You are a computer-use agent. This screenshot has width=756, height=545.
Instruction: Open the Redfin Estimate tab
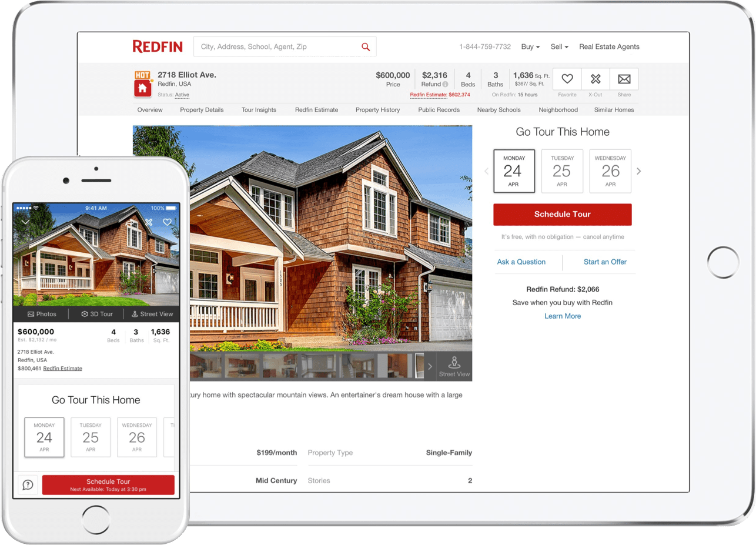[x=317, y=110]
